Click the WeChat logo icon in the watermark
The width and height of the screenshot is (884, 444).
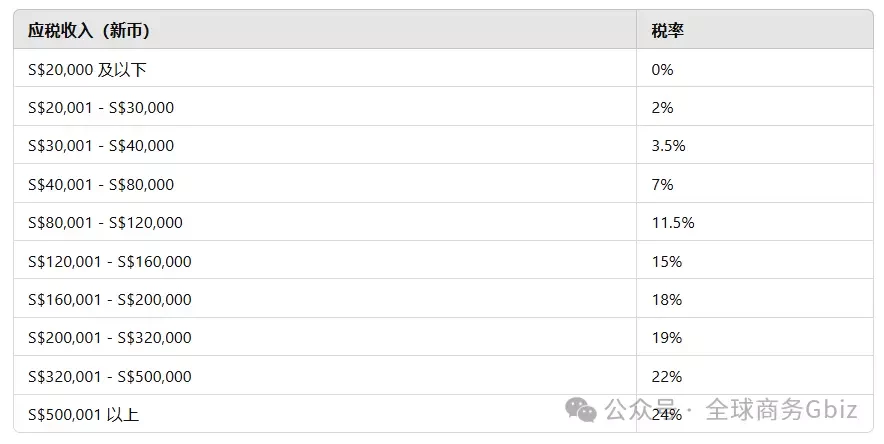[x=581, y=410]
